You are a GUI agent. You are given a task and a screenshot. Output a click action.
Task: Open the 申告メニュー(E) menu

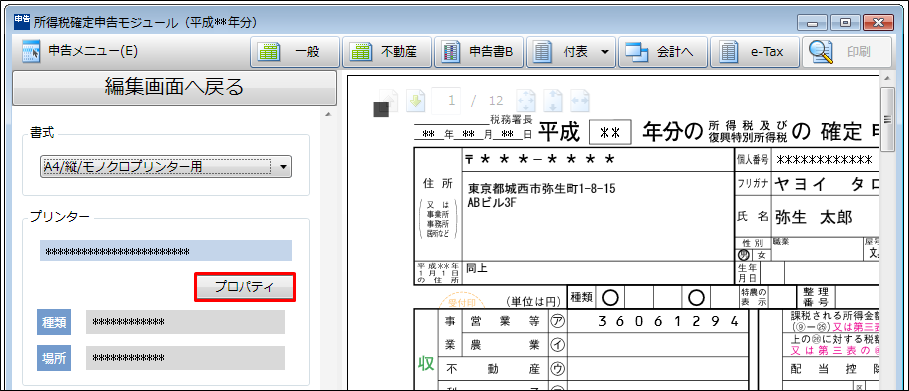[x=79, y=52]
